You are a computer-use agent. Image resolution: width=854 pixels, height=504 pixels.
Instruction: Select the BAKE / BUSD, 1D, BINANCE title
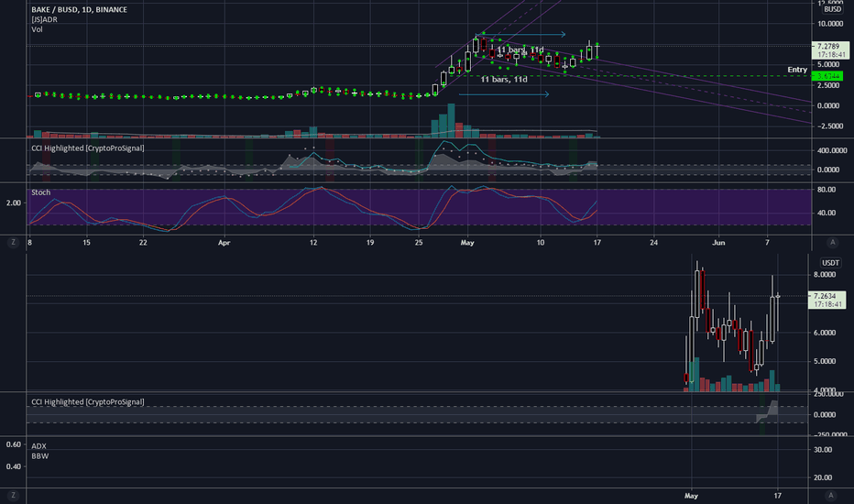(79, 9)
